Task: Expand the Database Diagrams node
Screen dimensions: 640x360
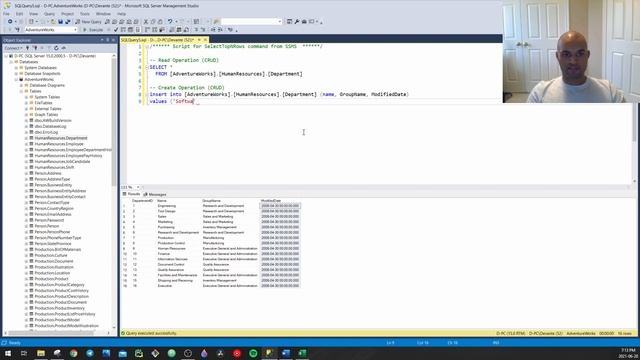Action: [x=21, y=85]
